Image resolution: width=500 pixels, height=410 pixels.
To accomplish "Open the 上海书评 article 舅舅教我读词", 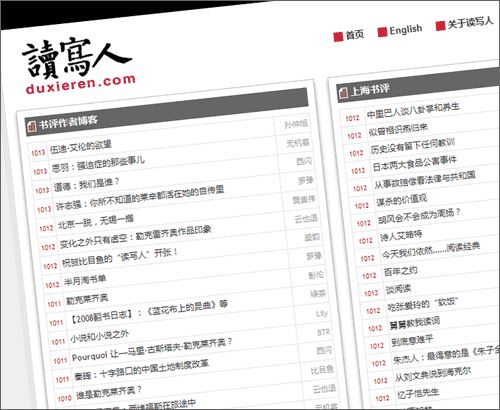I will point(414,322).
